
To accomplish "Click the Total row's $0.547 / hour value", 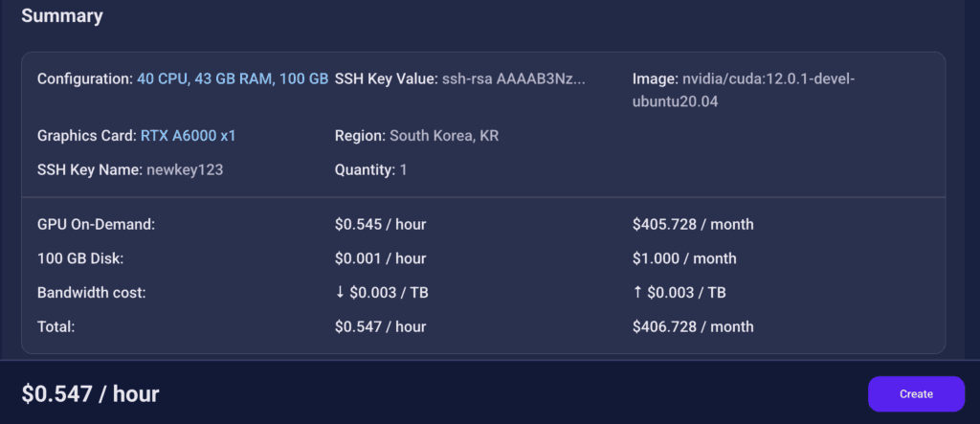I will coord(380,326).
